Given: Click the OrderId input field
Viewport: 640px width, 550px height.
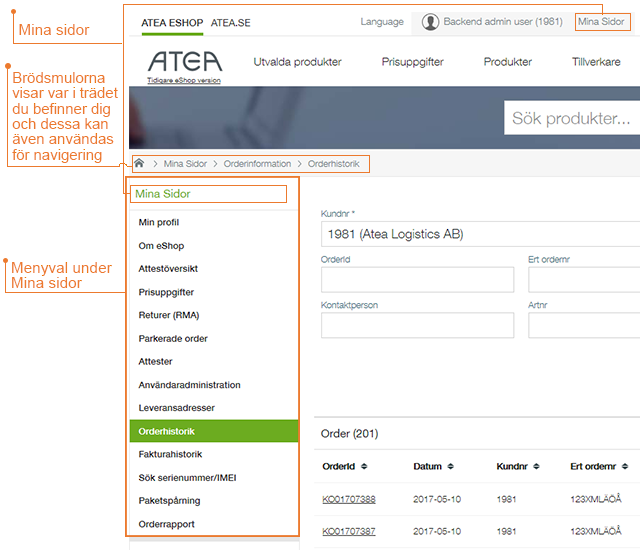Looking at the screenshot, I should pos(416,280).
